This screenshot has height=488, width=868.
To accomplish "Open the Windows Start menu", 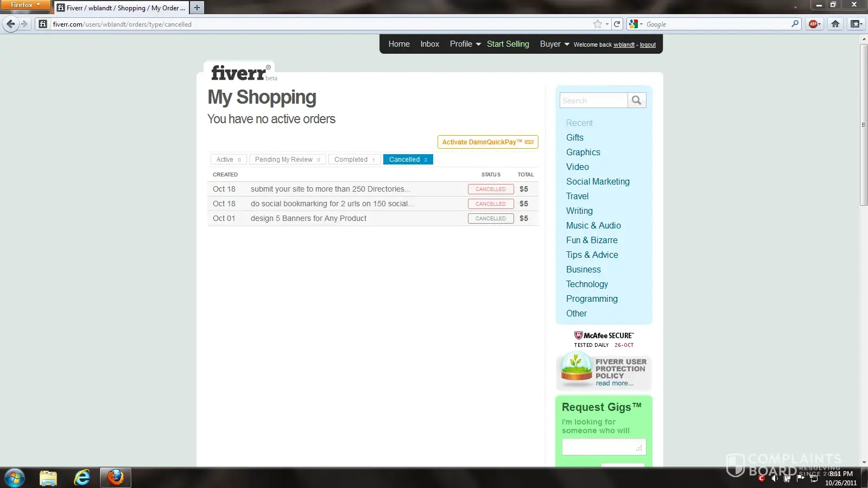I will click(15, 478).
